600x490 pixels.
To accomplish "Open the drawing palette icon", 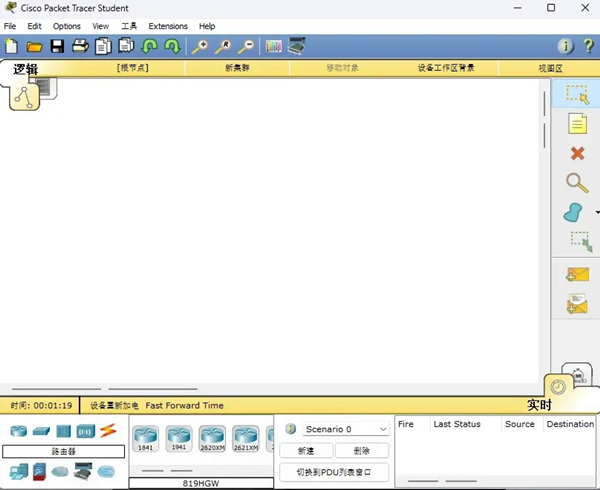I will 273,46.
